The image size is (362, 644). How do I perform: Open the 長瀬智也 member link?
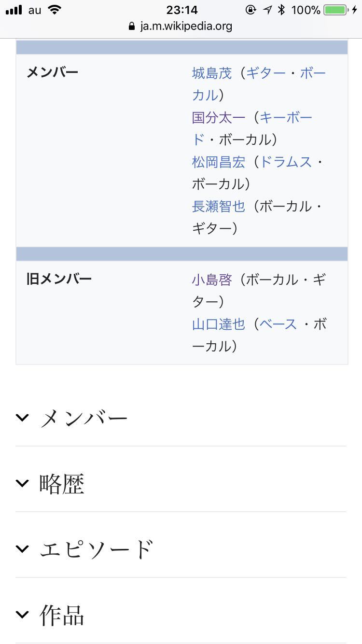[218, 207]
